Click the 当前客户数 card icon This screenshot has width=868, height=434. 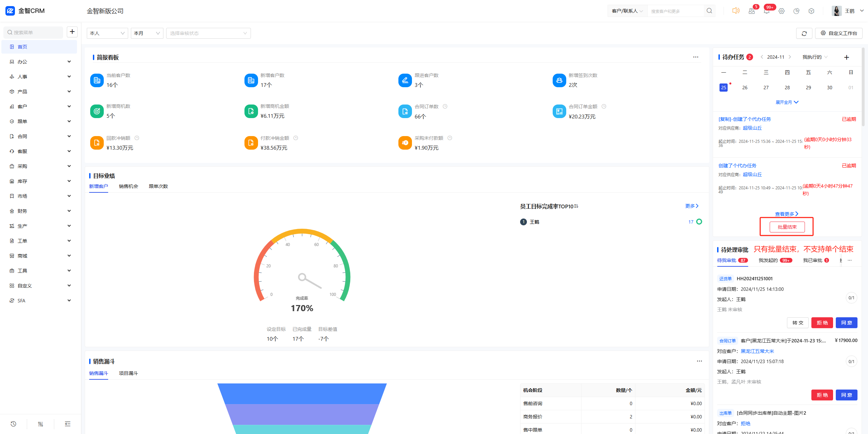tap(97, 80)
